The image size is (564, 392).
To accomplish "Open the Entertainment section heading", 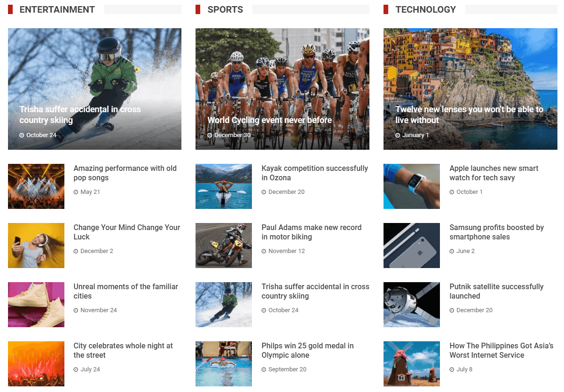I will point(57,9).
